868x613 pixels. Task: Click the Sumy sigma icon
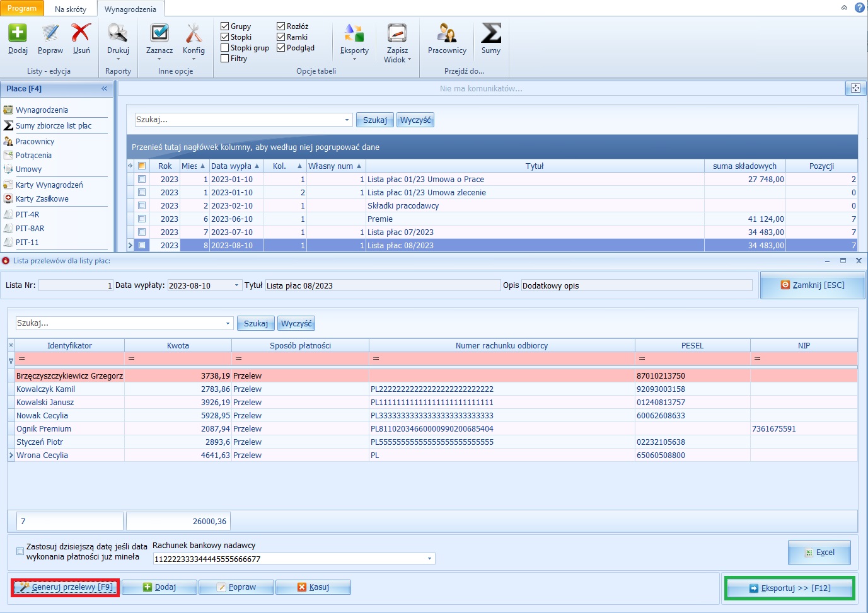pos(491,33)
